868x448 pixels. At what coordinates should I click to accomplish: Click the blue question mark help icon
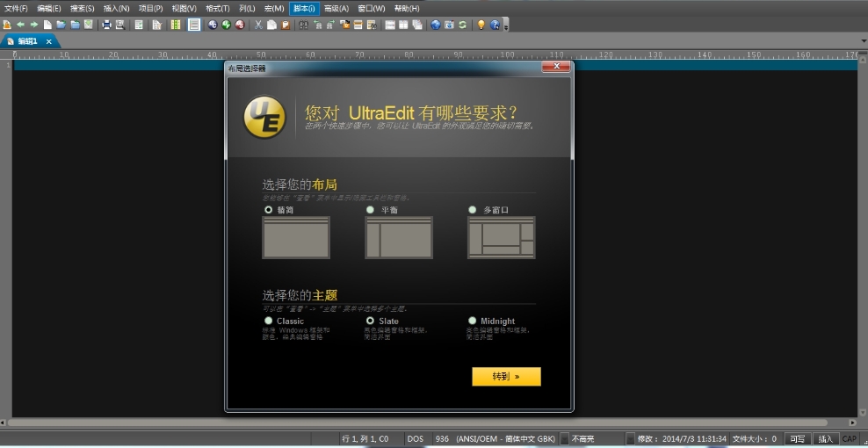[495, 25]
